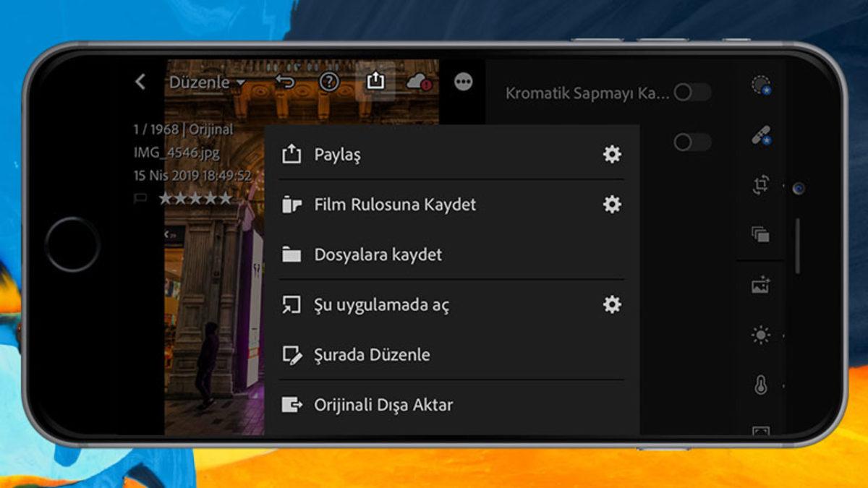Go back using the left chevron arrow
The width and height of the screenshot is (868, 488).
pos(140,82)
